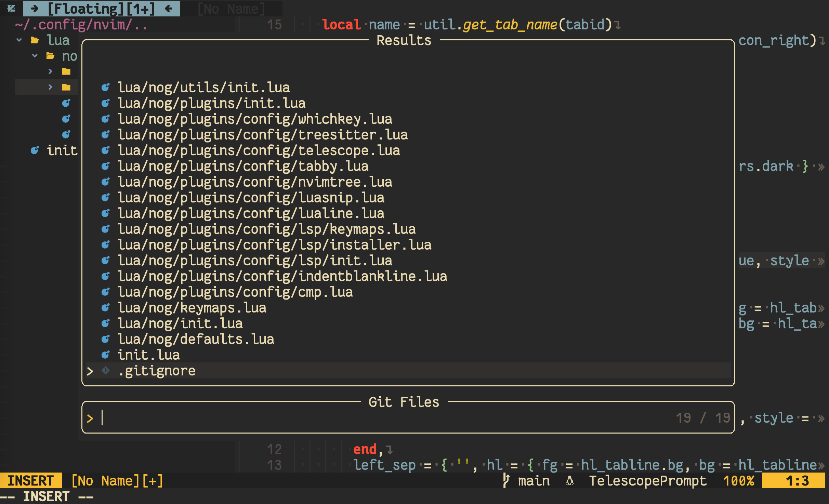The image size is (829, 504).
Task: Click the INSERT mode indicator in statusline
Action: (x=31, y=481)
